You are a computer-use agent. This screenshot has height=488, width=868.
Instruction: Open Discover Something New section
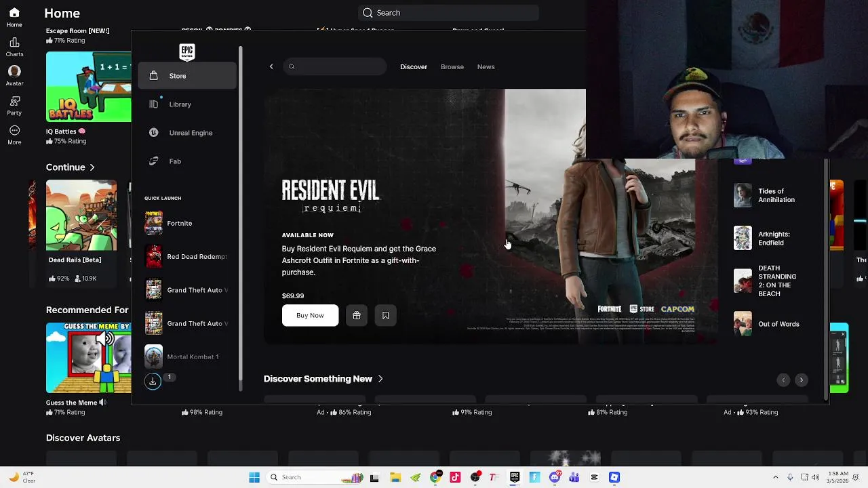click(x=323, y=379)
